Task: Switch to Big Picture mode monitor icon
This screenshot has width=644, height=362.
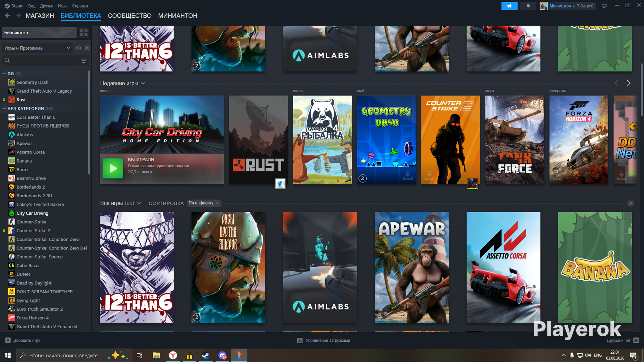Action: (x=604, y=6)
